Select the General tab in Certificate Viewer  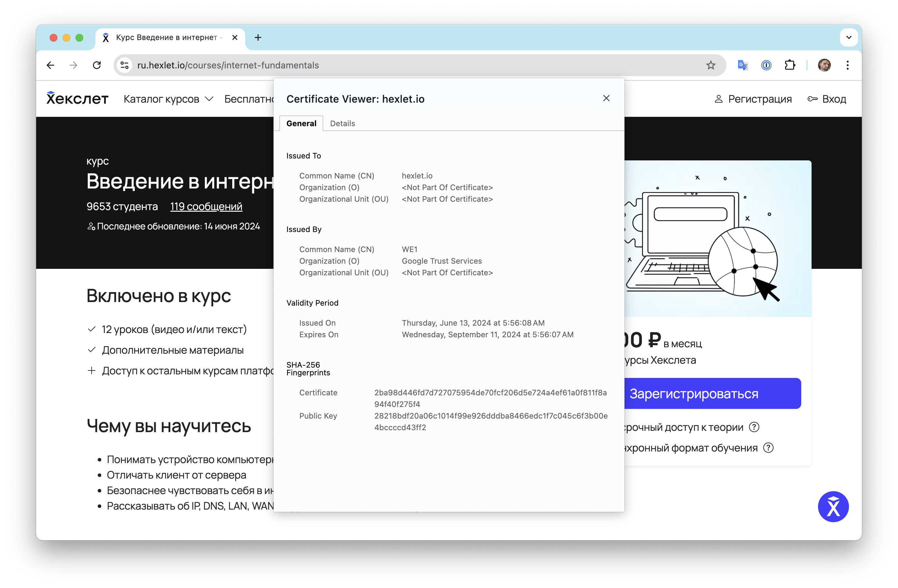coord(301,123)
